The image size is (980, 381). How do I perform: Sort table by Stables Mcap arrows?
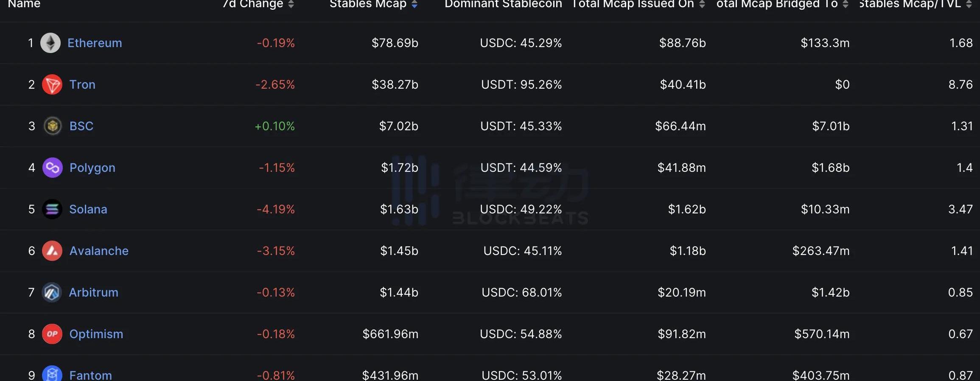click(414, 4)
